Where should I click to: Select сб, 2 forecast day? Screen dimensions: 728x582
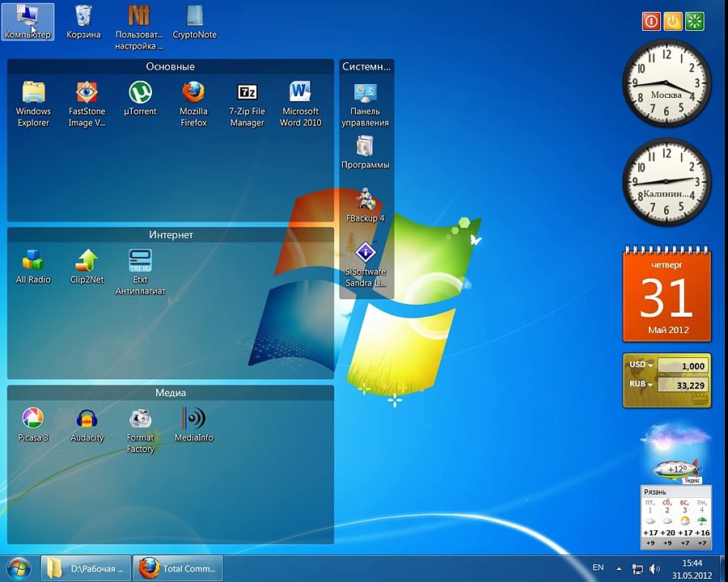click(667, 522)
